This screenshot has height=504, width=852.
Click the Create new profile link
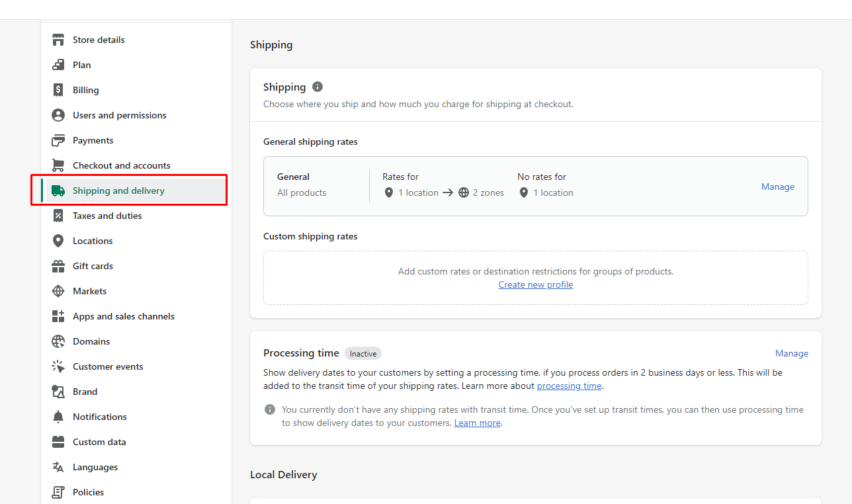[x=536, y=284]
